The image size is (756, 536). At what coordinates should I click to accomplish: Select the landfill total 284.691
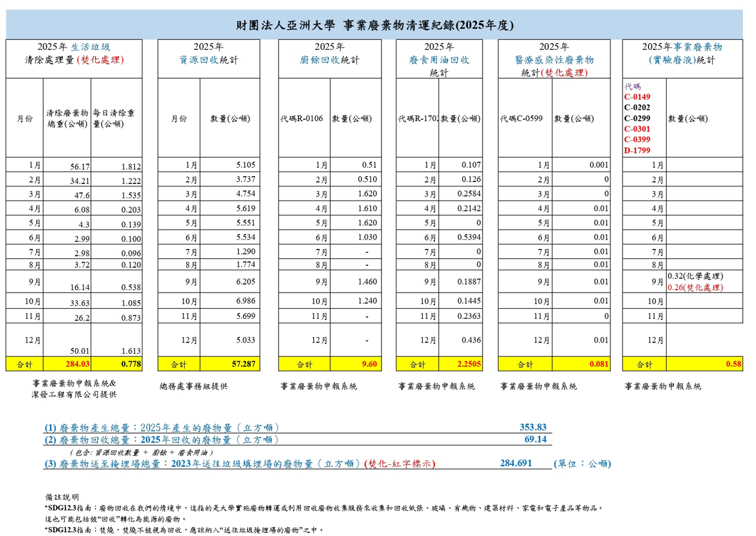click(516, 463)
